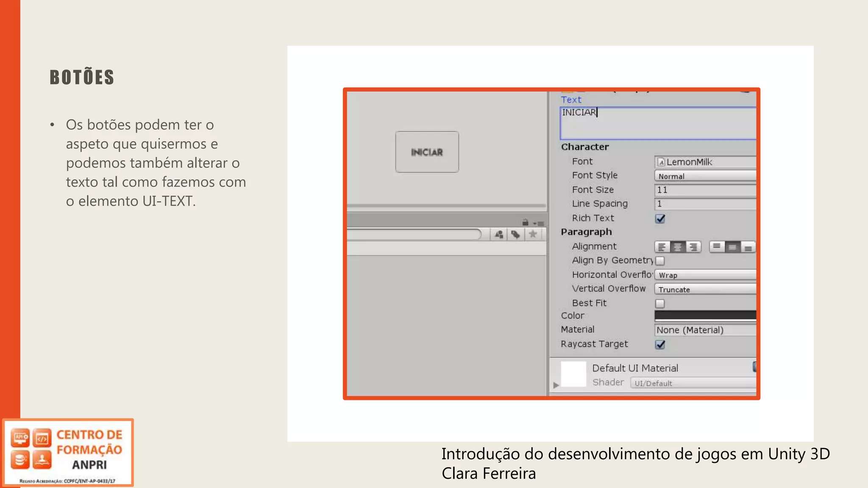The width and height of the screenshot is (868, 488).
Task: Select center horizontal alignment
Action: 678,247
